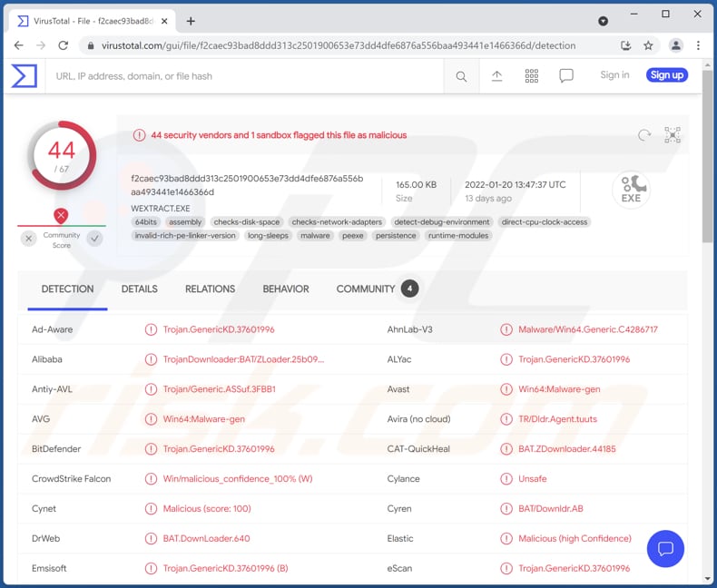The image size is (717, 588).
Task: Click the Antiy-AVL Trojan/Generic.ASSuf result
Action: click(220, 389)
